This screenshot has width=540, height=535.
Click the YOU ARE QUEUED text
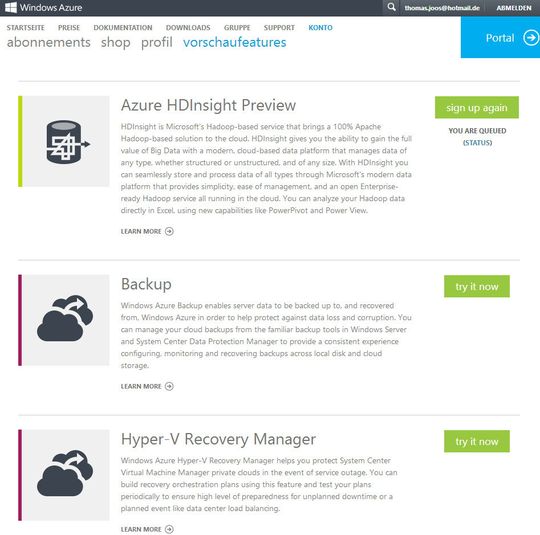click(477, 131)
